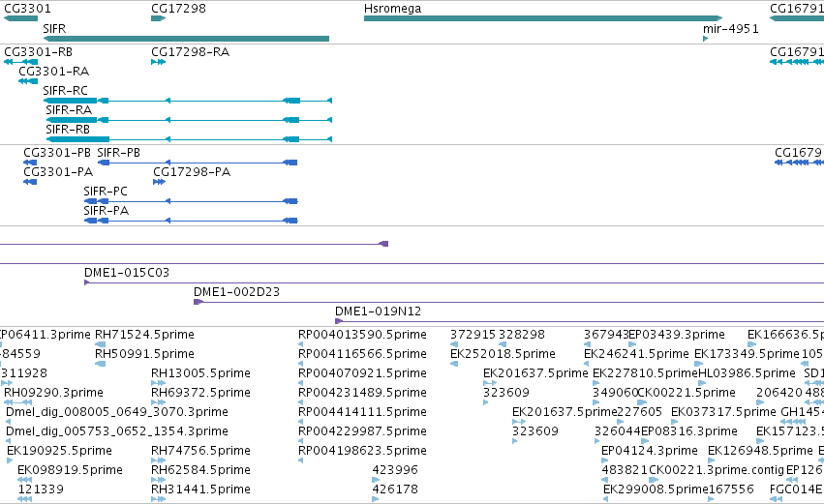
Task: Open the CG3301-RB transcript
Action: (21, 62)
